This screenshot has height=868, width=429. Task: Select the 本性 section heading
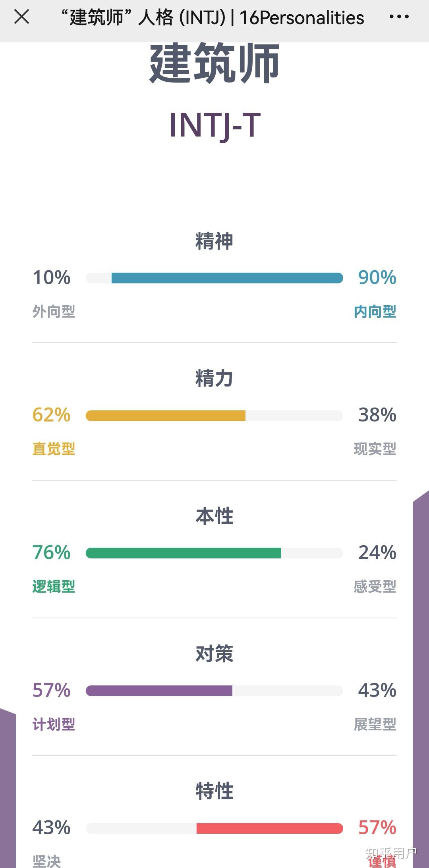click(x=214, y=514)
